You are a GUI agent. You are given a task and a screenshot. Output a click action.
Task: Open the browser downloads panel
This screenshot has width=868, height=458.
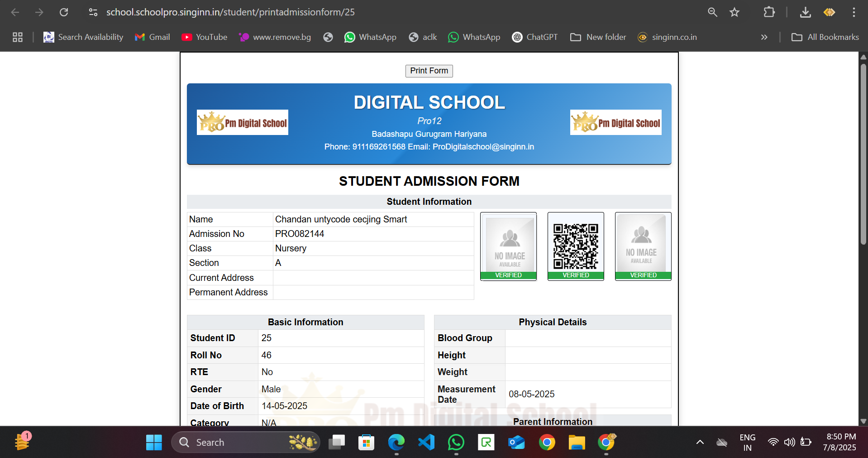pos(806,12)
